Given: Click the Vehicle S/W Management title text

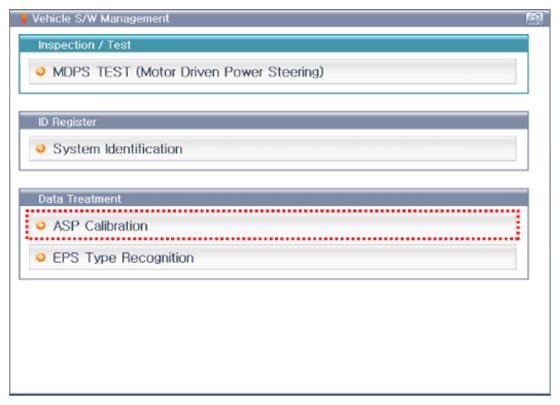Looking at the screenshot, I should [x=100, y=19].
